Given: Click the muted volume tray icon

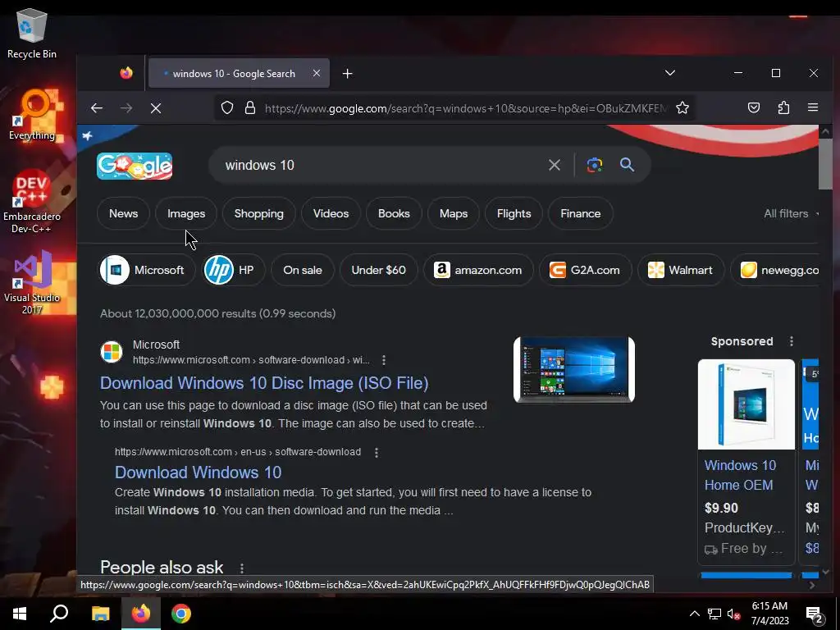Looking at the screenshot, I should [734, 614].
